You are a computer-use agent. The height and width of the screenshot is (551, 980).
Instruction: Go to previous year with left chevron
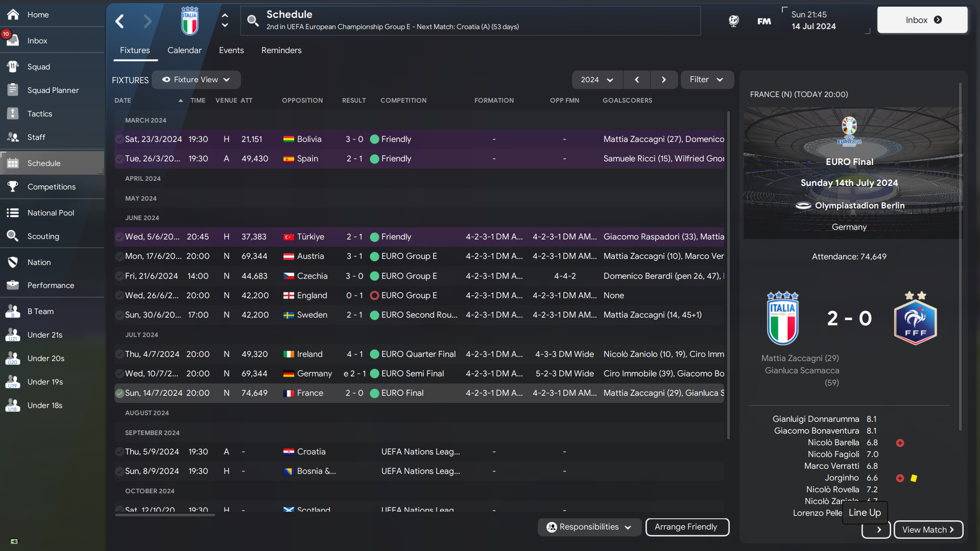click(637, 80)
